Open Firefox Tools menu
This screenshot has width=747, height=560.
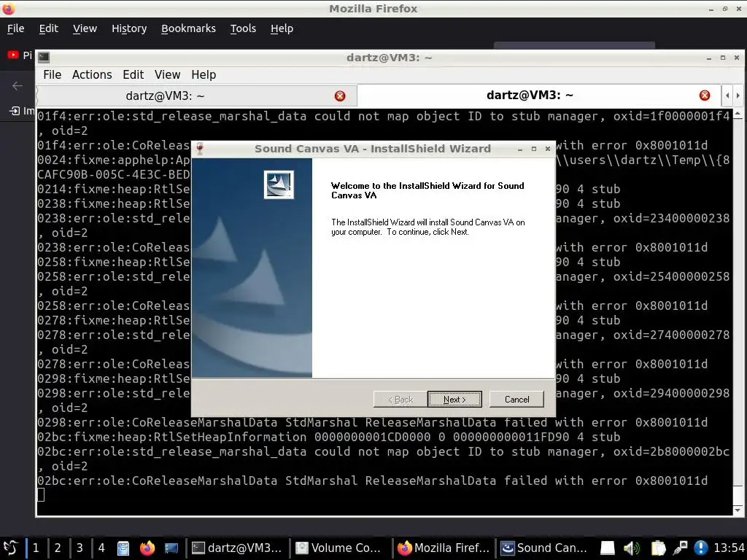tap(243, 28)
